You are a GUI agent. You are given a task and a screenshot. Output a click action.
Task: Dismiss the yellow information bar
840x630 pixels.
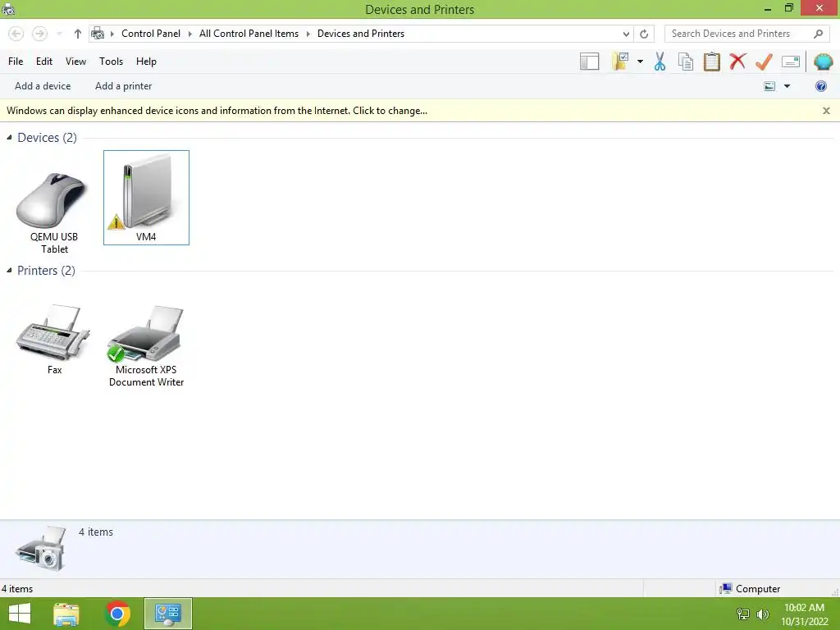point(826,111)
